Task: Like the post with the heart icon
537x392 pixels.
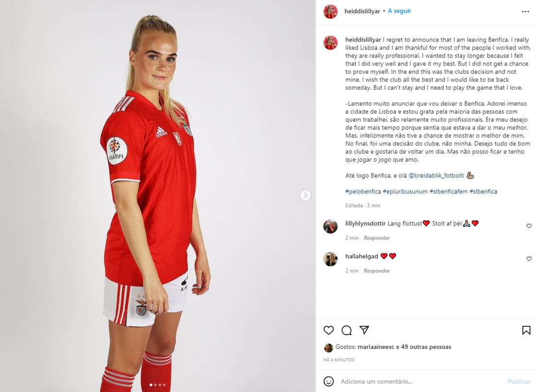Action: pyautogui.click(x=329, y=330)
